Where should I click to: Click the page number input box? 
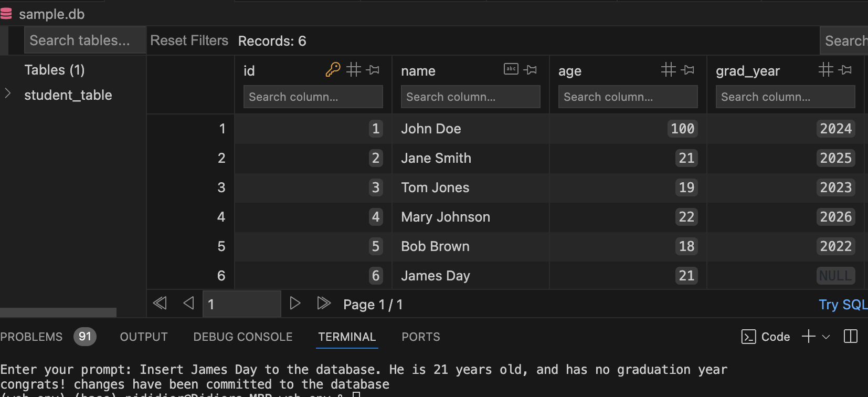pos(242,304)
